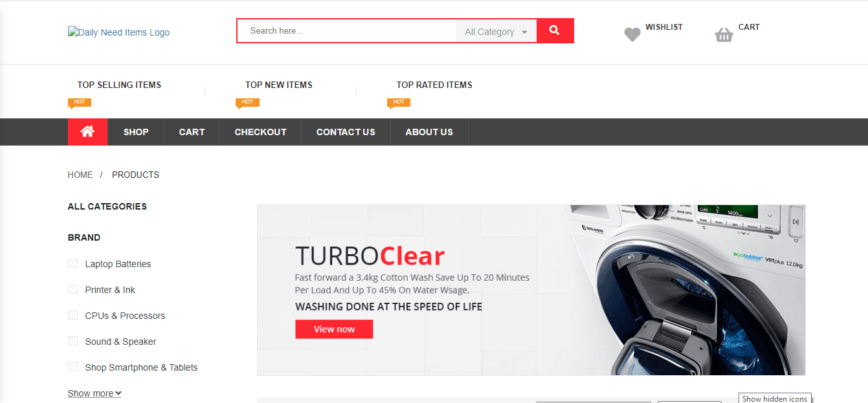Viewport: 868px width, 403px height.
Task: Open the All Category dropdown
Action: (x=496, y=30)
